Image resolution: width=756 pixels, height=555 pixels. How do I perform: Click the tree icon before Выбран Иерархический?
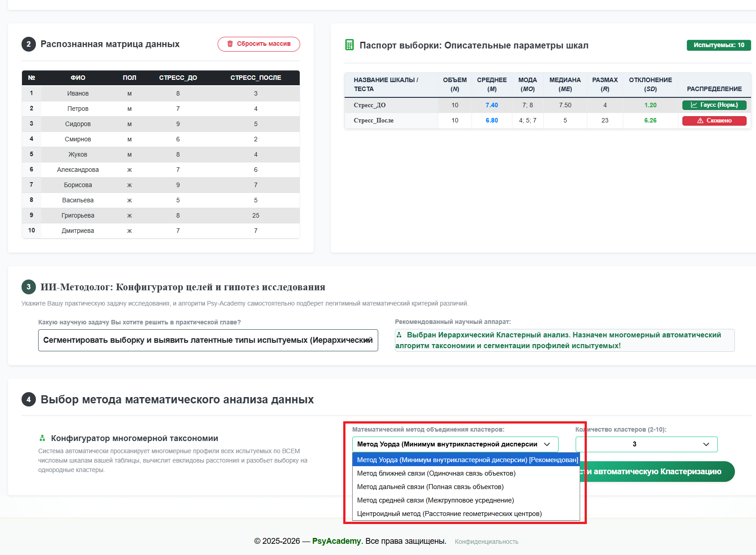coord(399,335)
